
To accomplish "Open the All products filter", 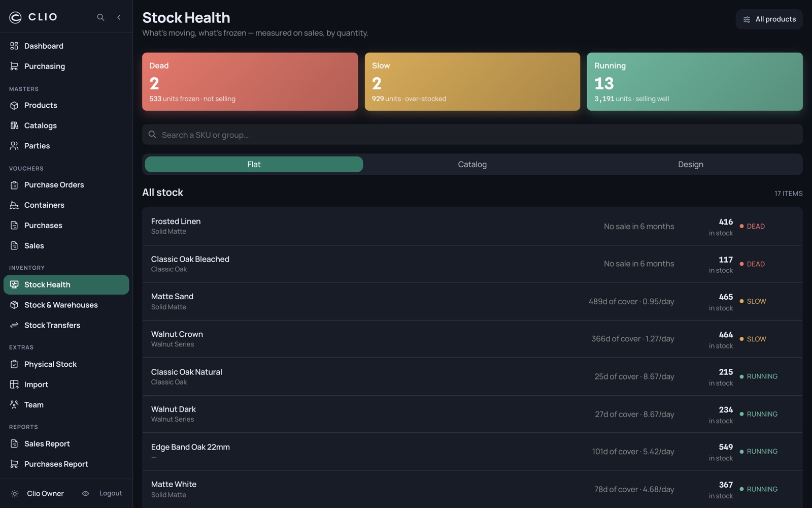I will click(x=769, y=19).
